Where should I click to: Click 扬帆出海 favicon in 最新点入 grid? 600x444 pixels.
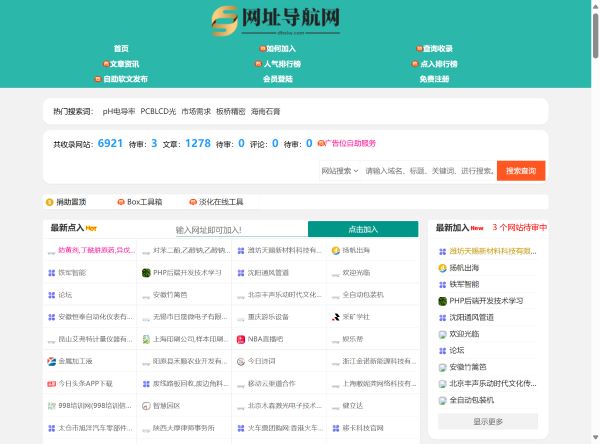click(336, 251)
